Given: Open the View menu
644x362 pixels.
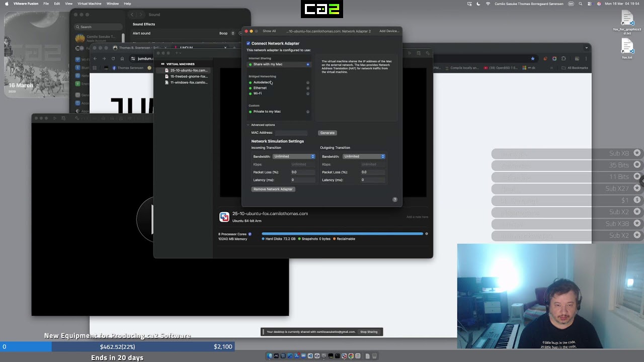Looking at the screenshot, I should point(68,4).
